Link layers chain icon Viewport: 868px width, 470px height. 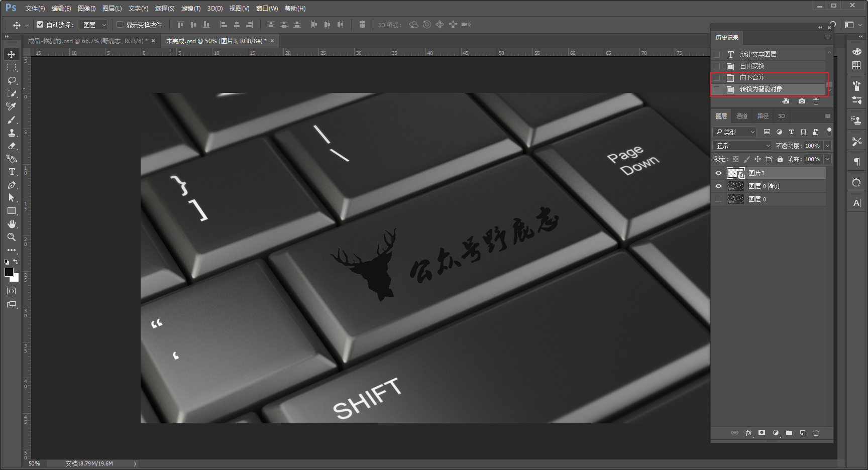(x=735, y=433)
